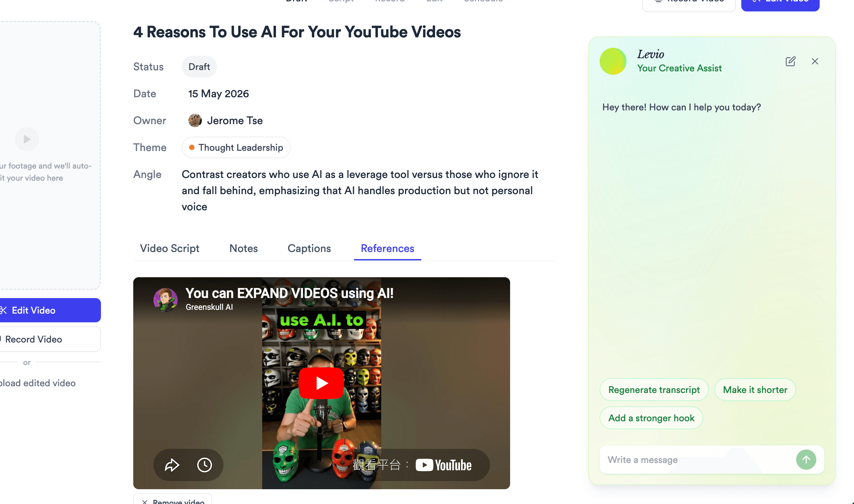Click the upload edited video link
This screenshot has width=854, height=504.
(38, 383)
